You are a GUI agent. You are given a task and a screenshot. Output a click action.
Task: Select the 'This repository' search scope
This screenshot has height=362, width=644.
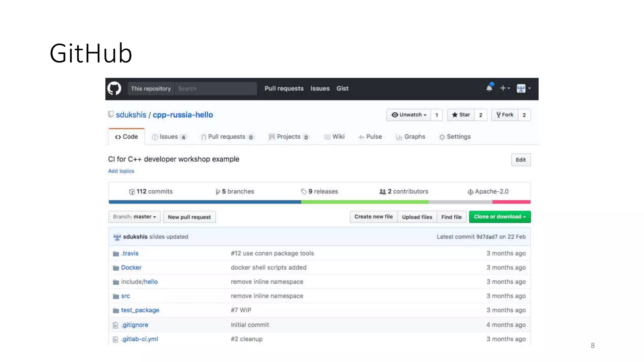[151, 89]
